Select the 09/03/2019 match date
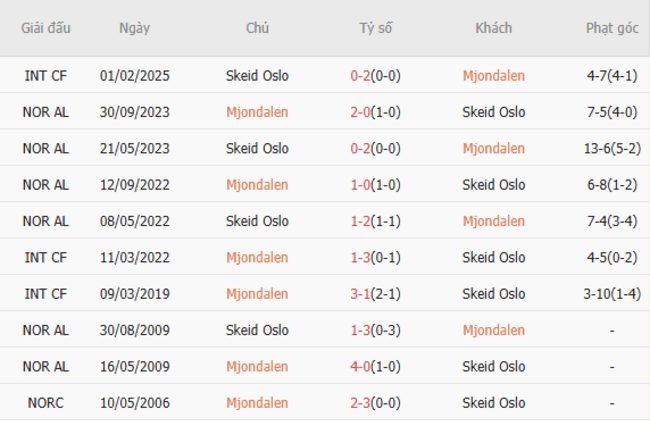The height and width of the screenshot is (426, 650). click(135, 294)
